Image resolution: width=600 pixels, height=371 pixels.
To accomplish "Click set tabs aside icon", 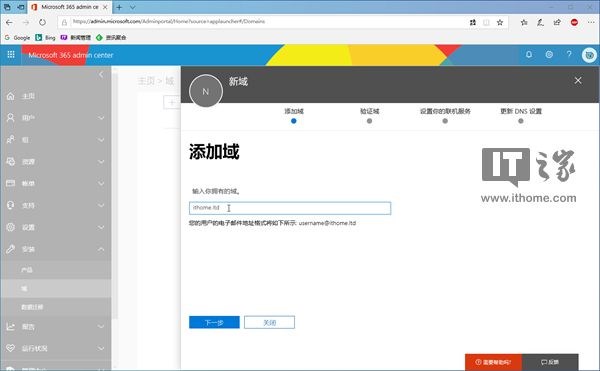I will click(21, 7).
